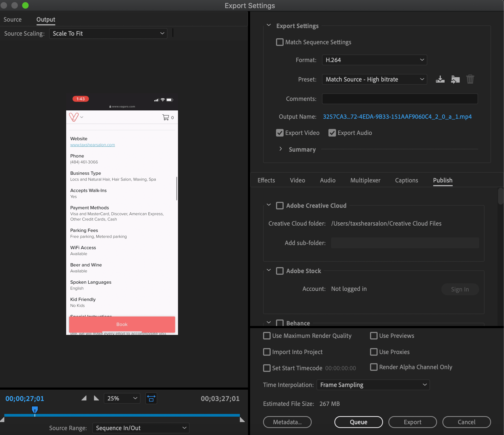Save a custom export preset

(440, 79)
